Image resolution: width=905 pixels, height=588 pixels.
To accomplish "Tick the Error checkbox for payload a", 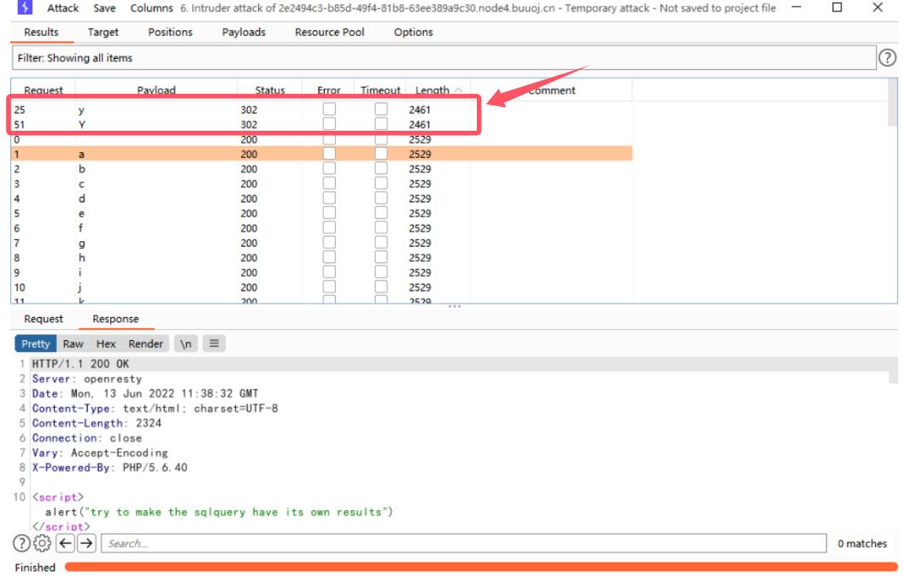I will coord(329,154).
